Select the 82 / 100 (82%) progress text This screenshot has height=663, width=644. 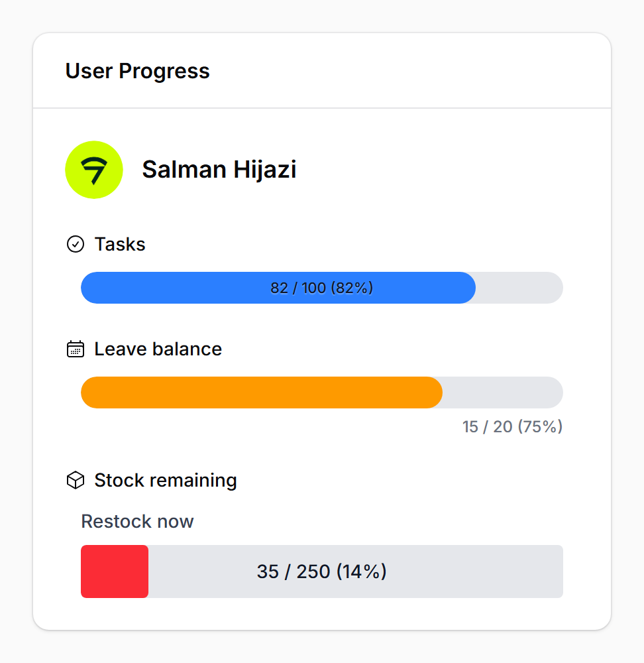click(x=321, y=288)
